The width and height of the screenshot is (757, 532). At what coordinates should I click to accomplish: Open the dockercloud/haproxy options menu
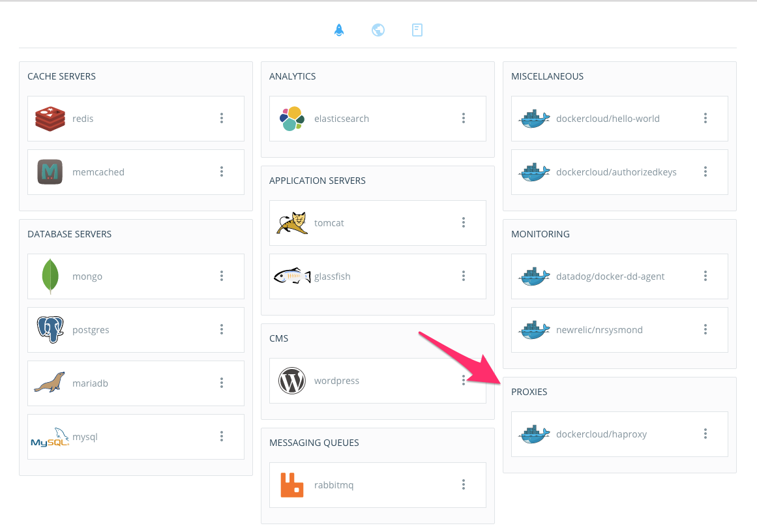(705, 434)
